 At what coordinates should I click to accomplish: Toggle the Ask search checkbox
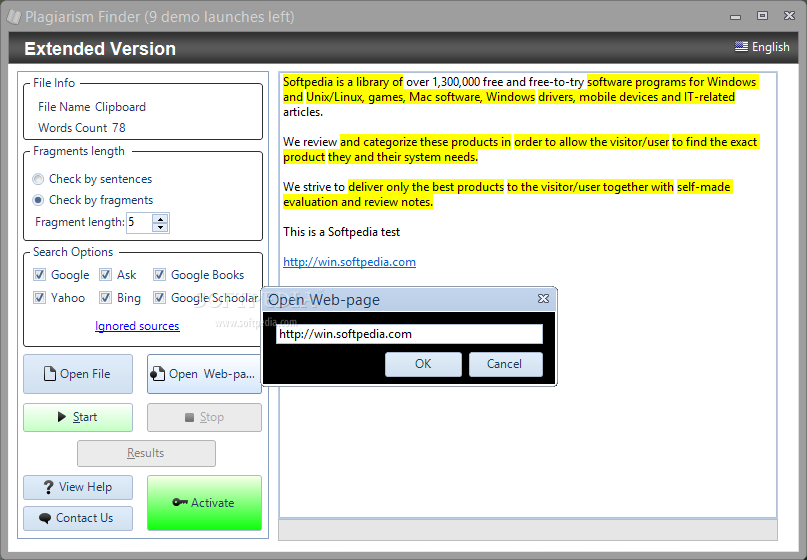(x=106, y=275)
